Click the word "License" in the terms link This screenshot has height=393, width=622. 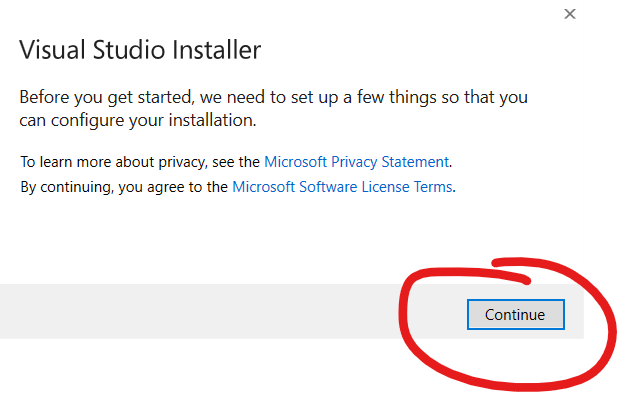tap(385, 187)
